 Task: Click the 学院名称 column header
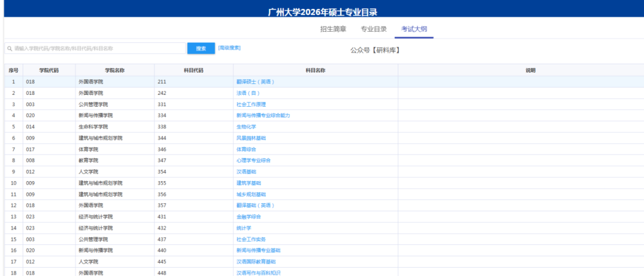click(x=114, y=70)
